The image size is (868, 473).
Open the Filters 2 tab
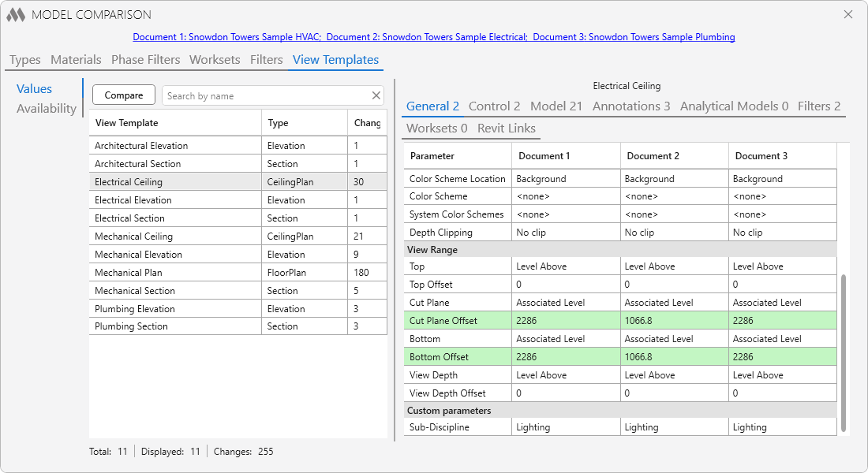[819, 106]
